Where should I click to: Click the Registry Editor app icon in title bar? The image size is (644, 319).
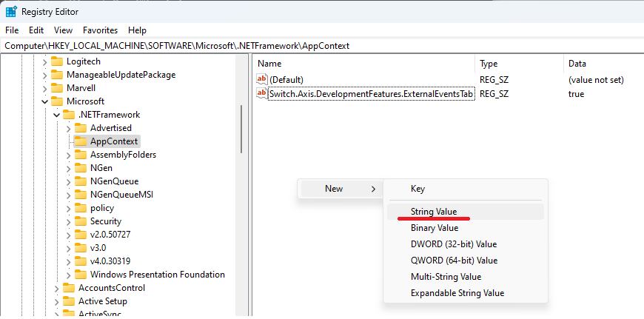pyautogui.click(x=10, y=12)
